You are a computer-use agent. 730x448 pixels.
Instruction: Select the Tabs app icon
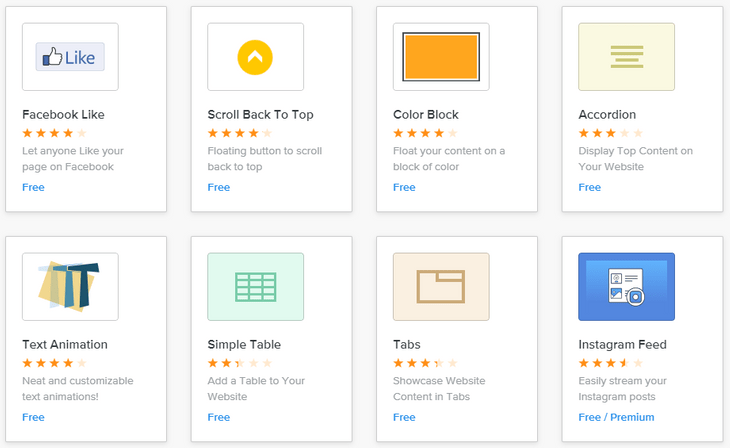pos(441,286)
